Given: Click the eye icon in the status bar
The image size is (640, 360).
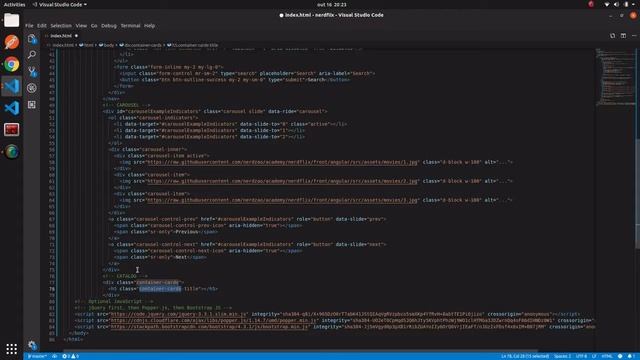Looking at the screenshot, I should click(x=54, y=356).
